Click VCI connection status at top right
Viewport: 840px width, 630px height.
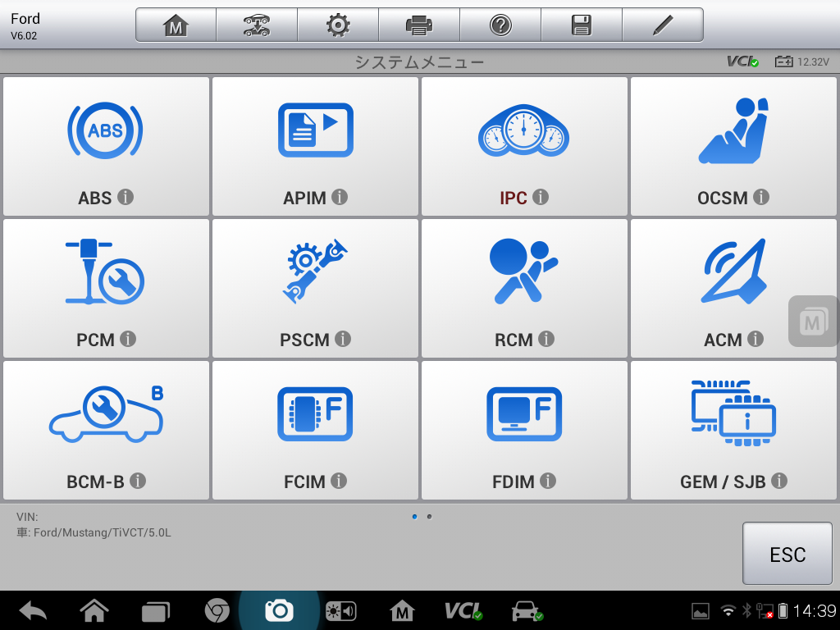742,62
